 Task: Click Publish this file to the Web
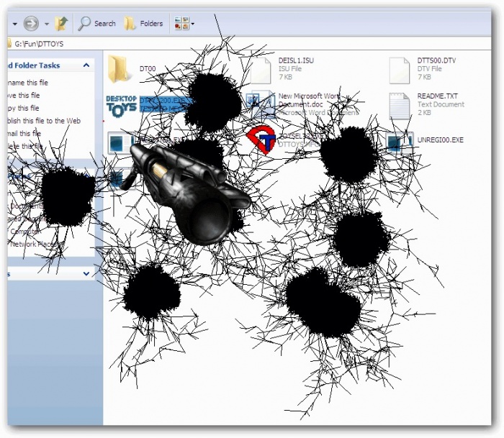[x=44, y=121]
